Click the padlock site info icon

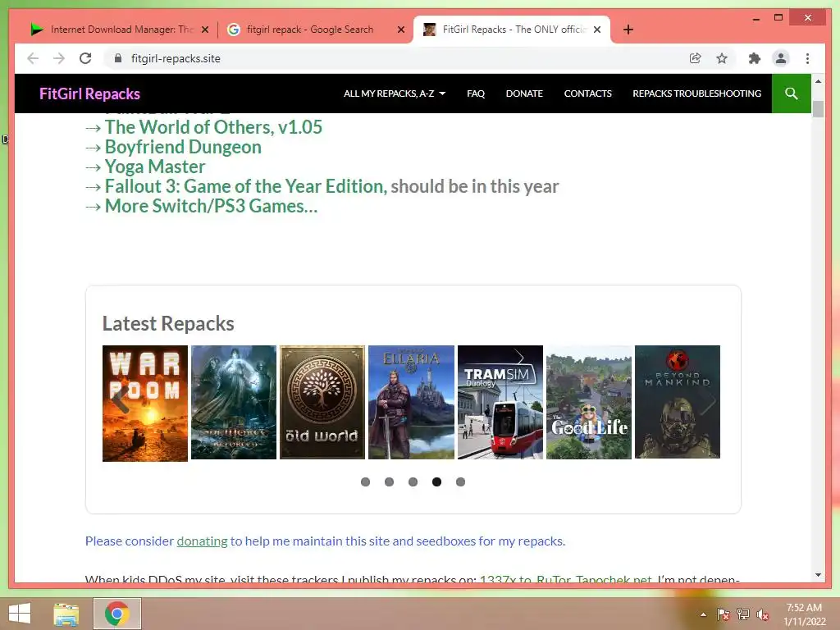click(118, 58)
